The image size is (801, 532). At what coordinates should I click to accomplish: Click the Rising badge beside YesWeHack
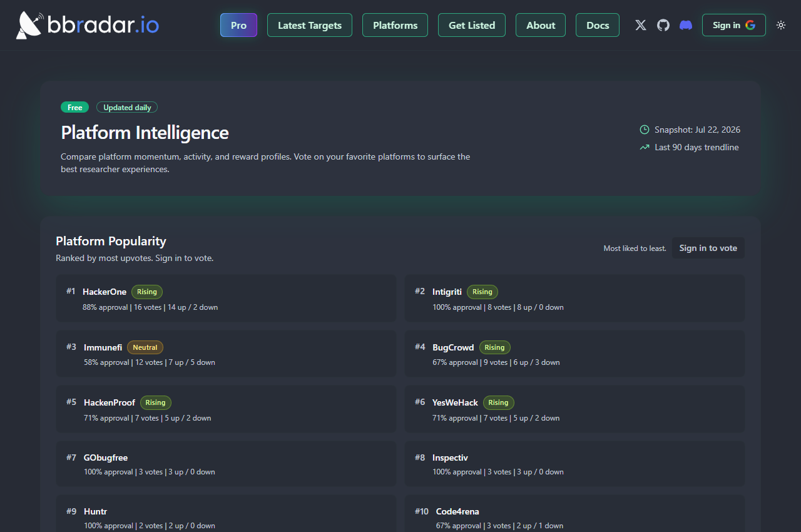(x=499, y=402)
